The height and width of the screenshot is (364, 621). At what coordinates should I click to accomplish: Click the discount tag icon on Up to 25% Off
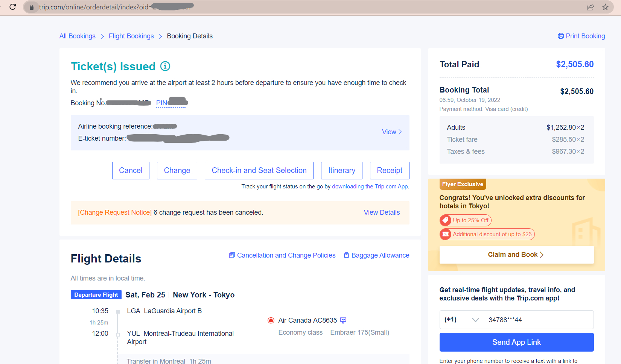[x=446, y=220]
